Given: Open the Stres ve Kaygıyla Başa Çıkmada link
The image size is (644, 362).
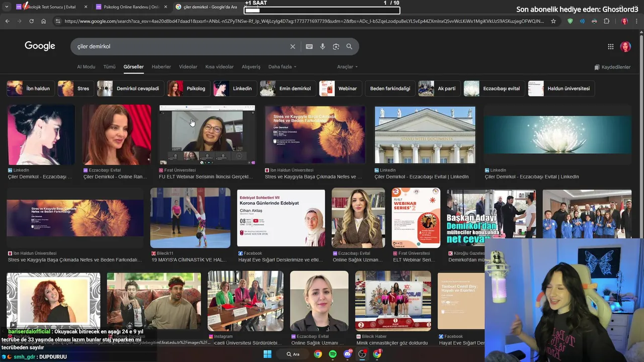Looking at the screenshot, I should click(x=313, y=177).
